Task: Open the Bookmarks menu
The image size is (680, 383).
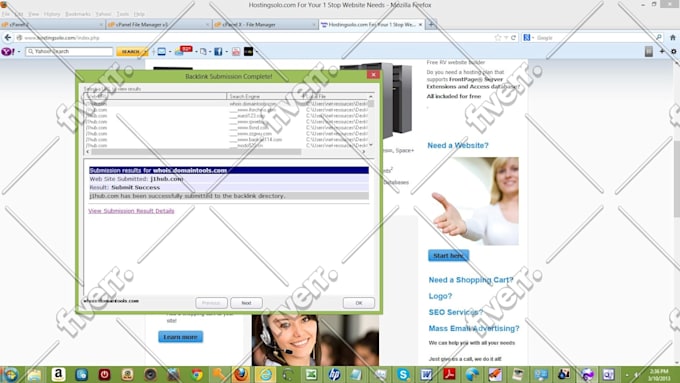Action: [78, 14]
